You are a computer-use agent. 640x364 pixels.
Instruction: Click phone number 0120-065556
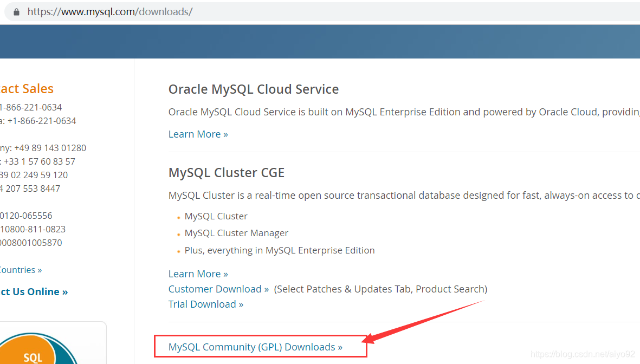pos(26,216)
